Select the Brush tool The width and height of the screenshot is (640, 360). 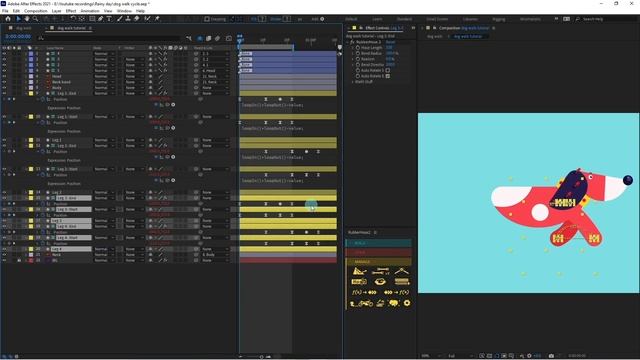coord(120,19)
